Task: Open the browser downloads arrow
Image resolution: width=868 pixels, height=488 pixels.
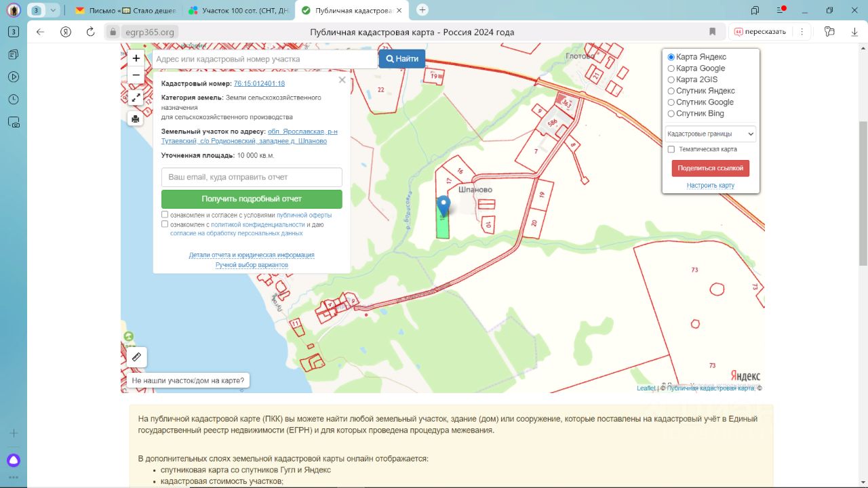Action: point(854,32)
